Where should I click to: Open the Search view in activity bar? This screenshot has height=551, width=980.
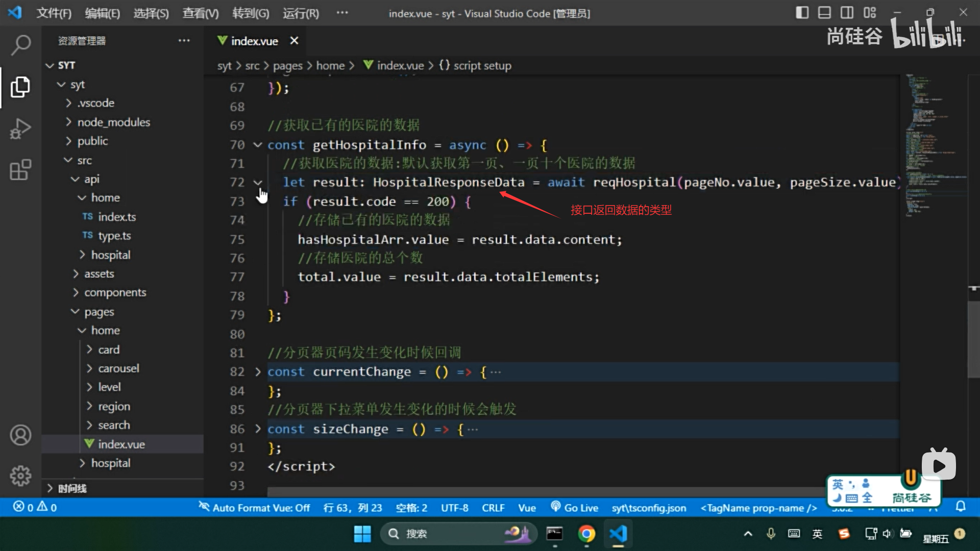point(20,45)
